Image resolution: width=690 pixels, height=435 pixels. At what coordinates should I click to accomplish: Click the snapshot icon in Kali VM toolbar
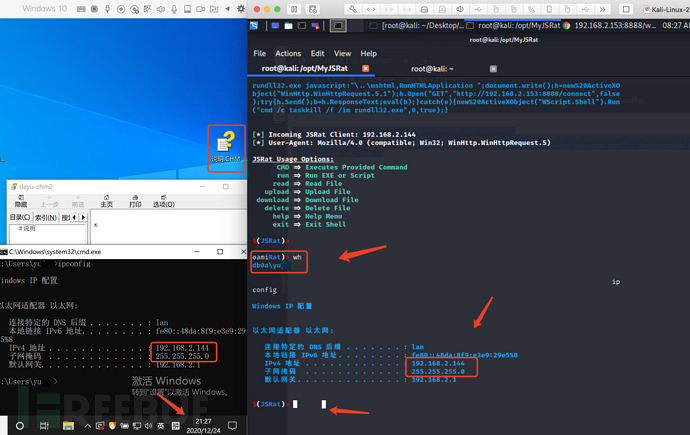coord(312,9)
